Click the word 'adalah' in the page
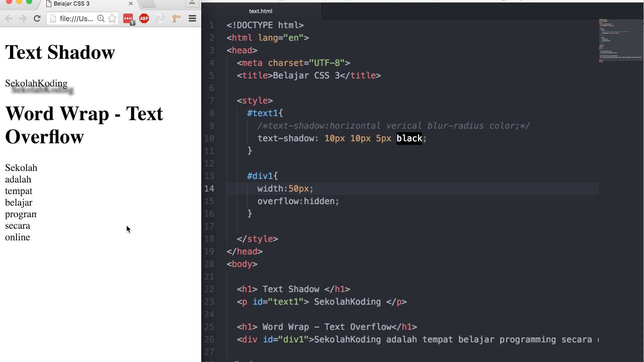 18,179
